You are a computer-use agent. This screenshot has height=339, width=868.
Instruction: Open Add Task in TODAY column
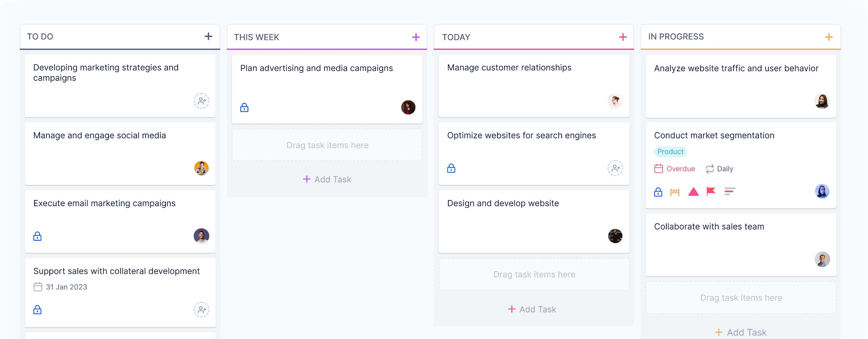[534, 308]
